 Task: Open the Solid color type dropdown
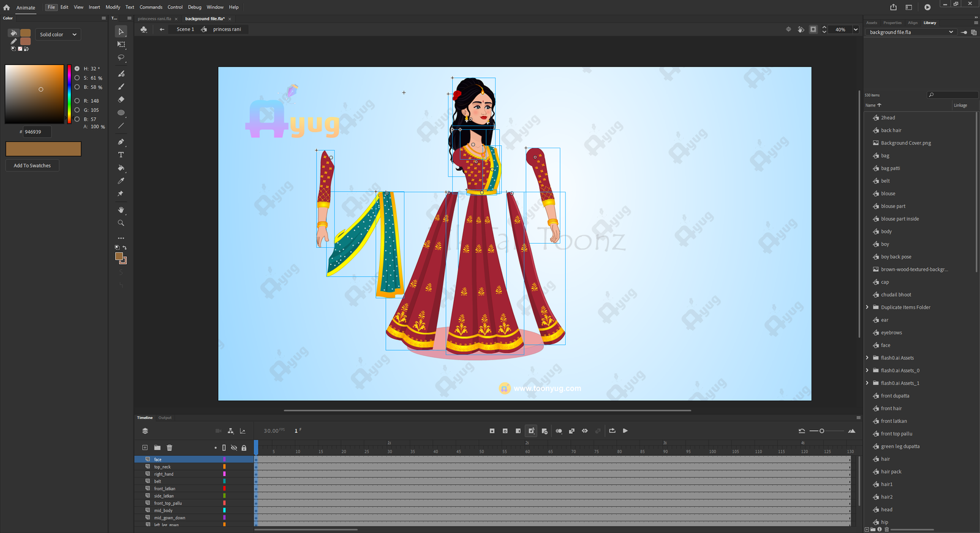(x=58, y=34)
